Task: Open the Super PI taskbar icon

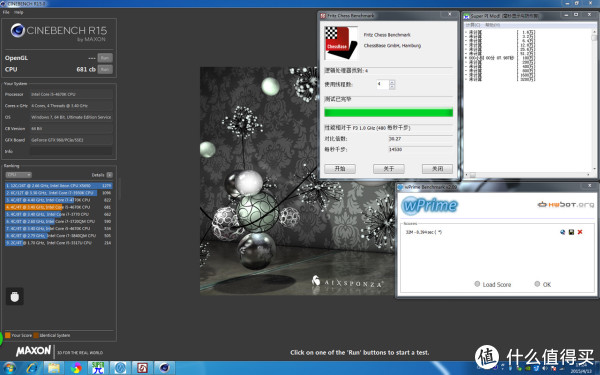Action: (98, 368)
